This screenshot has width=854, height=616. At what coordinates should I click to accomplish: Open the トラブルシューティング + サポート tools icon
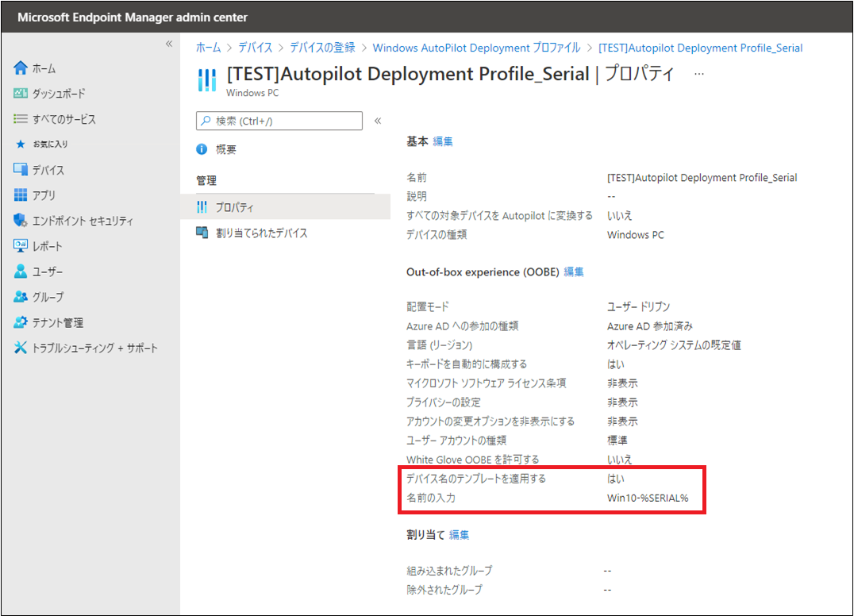pos(21,348)
